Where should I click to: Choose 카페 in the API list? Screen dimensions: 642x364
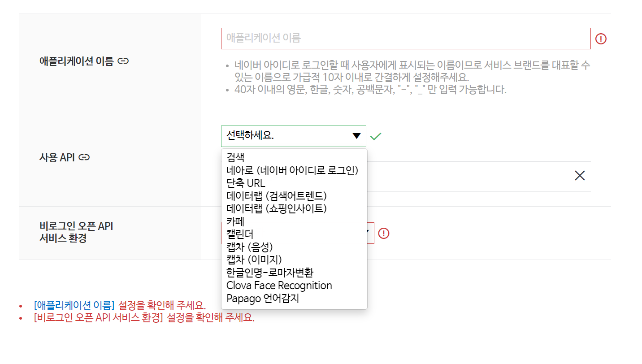point(235,221)
